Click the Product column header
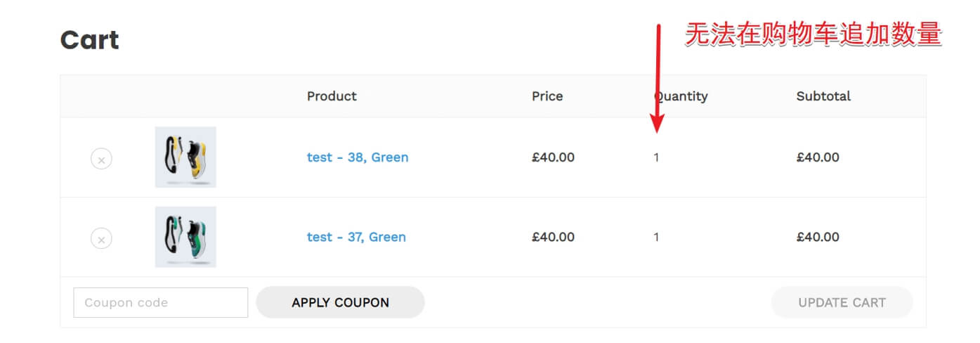The width and height of the screenshot is (980, 343). click(332, 96)
